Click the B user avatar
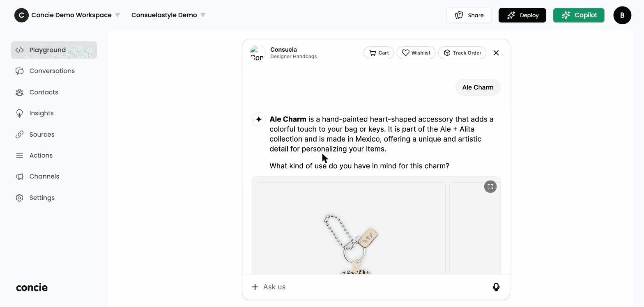 click(622, 15)
